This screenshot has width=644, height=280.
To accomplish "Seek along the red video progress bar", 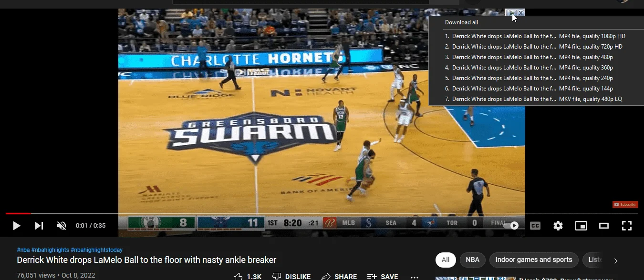I will point(322,214).
